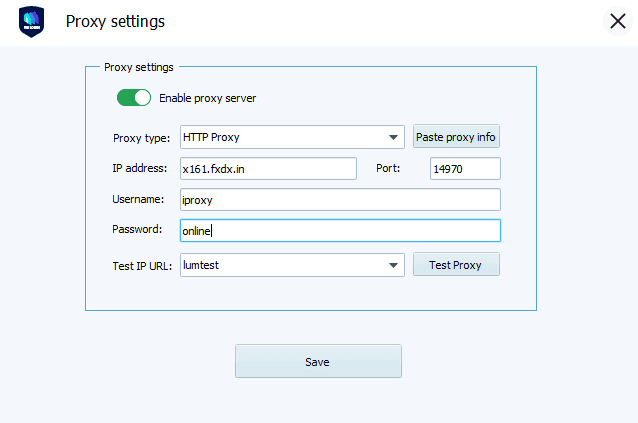Screen dimensions: 638x423
Task: Click the app shield logo icon
Action: tap(32, 22)
